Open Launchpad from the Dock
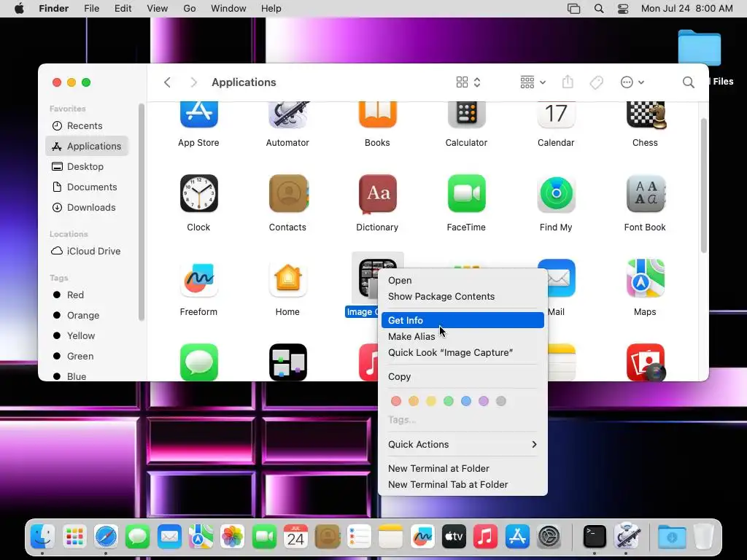Viewport: 747px width, 560px height. tap(74, 537)
